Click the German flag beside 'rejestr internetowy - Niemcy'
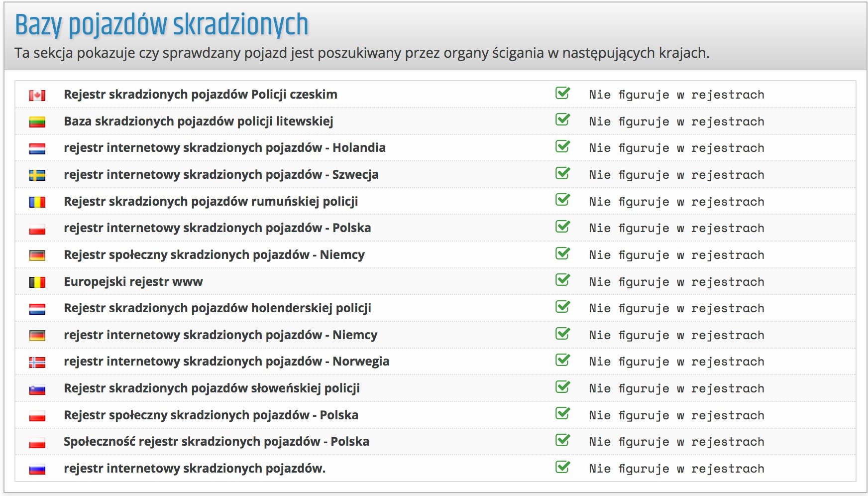Screen dimensions: 868x496 click(37, 336)
